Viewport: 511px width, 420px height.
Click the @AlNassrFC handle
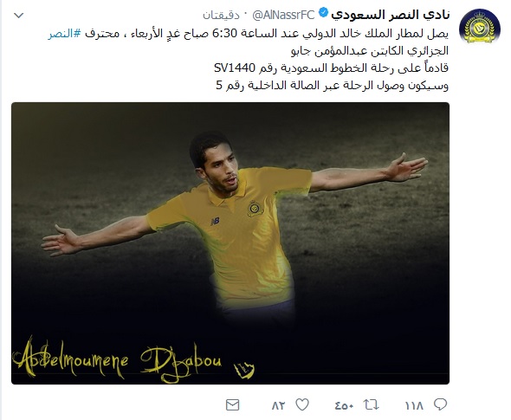click(283, 15)
